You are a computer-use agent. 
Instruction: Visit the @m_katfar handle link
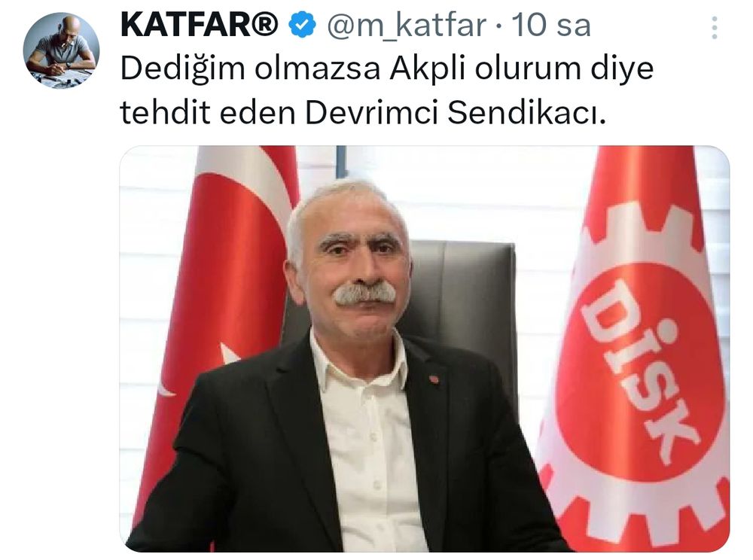click(x=407, y=26)
